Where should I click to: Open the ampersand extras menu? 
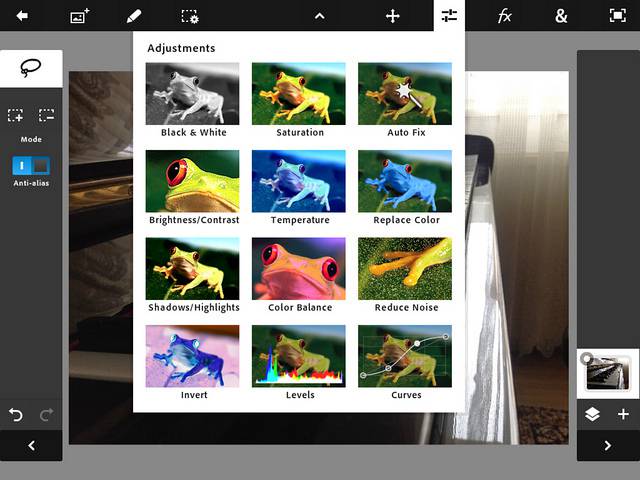coord(561,16)
